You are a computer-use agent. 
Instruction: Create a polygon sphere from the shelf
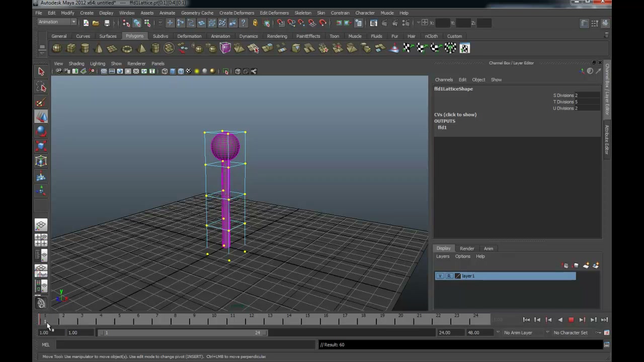pos(57,48)
